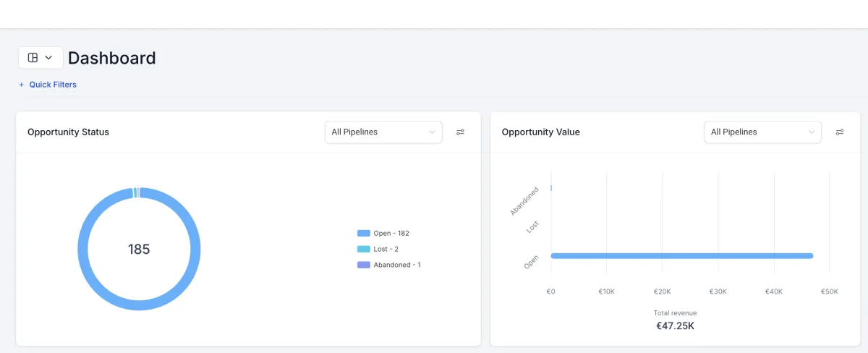Open All Pipelines dropdown in Opportunity Status
Image resolution: width=868 pixels, height=353 pixels.
coord(383,132)
